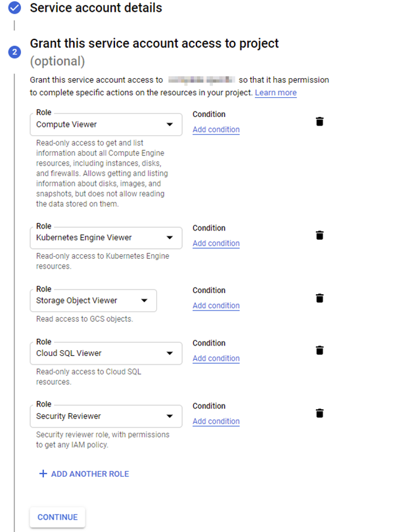Remove the Cloud SQL Viewer role via trash icon
The image size is (410, 532).
[319, 350]
